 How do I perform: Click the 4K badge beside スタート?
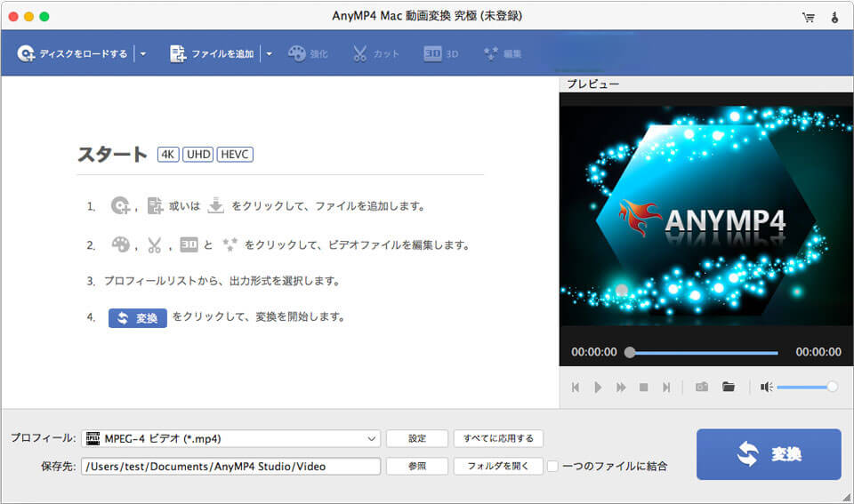(168, 155)
